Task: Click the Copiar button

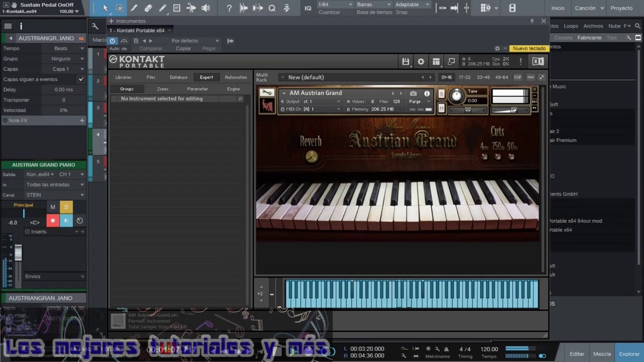Action: (183, 48)
